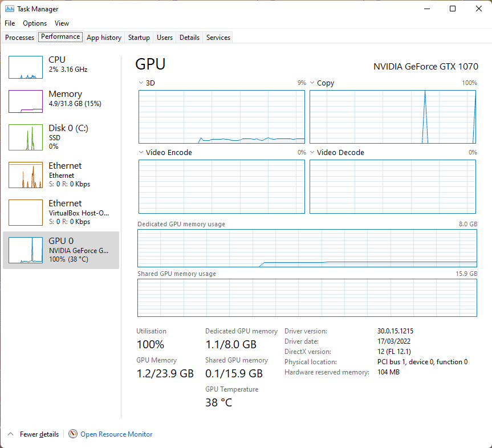Switch to the Details tab
This screenshot has height=448, width=492.
click(189, 38)
